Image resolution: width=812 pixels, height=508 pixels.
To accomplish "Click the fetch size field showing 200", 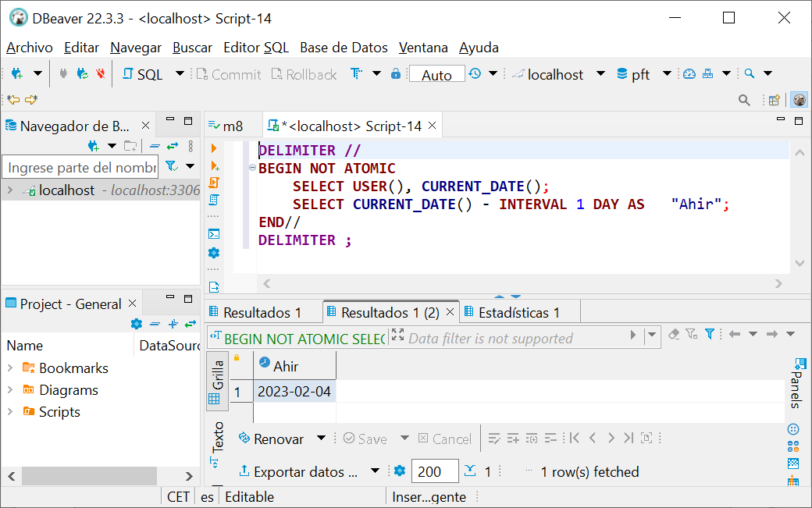I will (x=434, y=471).
